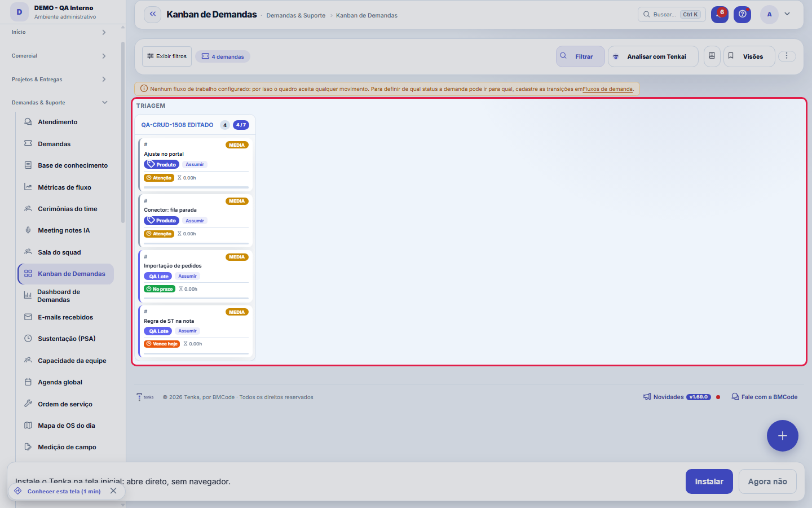This screenshot has width=812, height=508.
Task: Click the user avatar labeled A
Action: click(769, 15)
